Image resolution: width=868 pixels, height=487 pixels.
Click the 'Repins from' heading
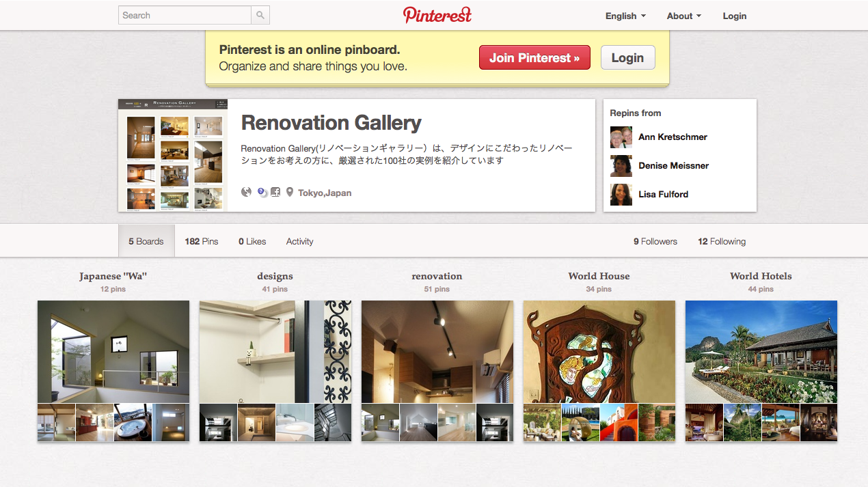636,113
